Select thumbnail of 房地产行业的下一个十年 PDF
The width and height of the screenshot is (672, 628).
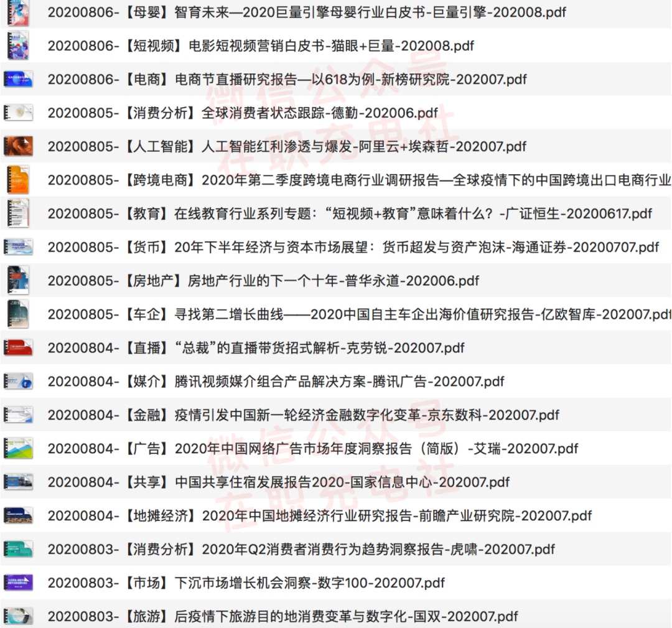pyautogui.click(x=19, y=280)
